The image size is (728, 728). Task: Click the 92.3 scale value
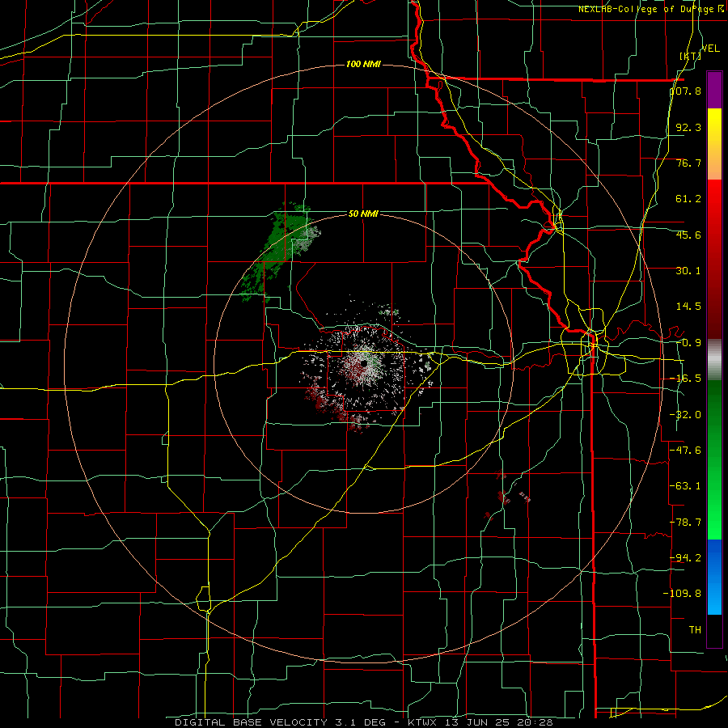688,127
